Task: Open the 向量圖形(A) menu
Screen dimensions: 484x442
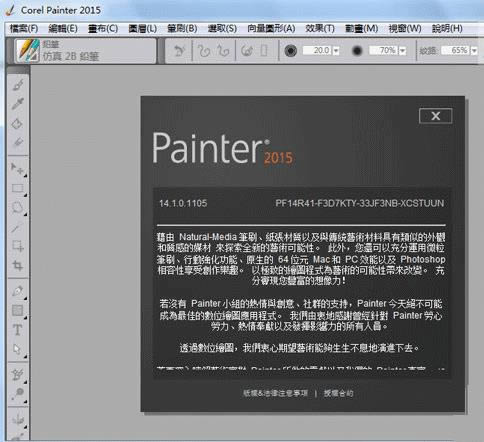Action: pos(271,29)
